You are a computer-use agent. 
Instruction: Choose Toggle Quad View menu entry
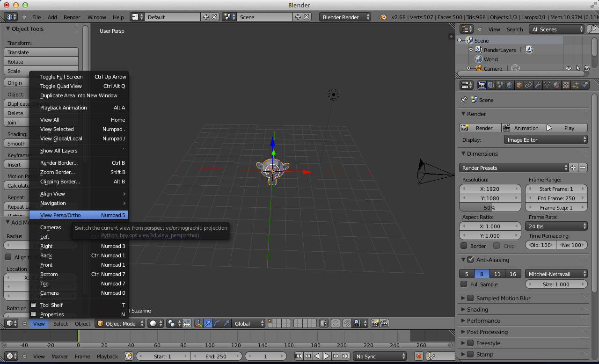(x=79, y=86)
